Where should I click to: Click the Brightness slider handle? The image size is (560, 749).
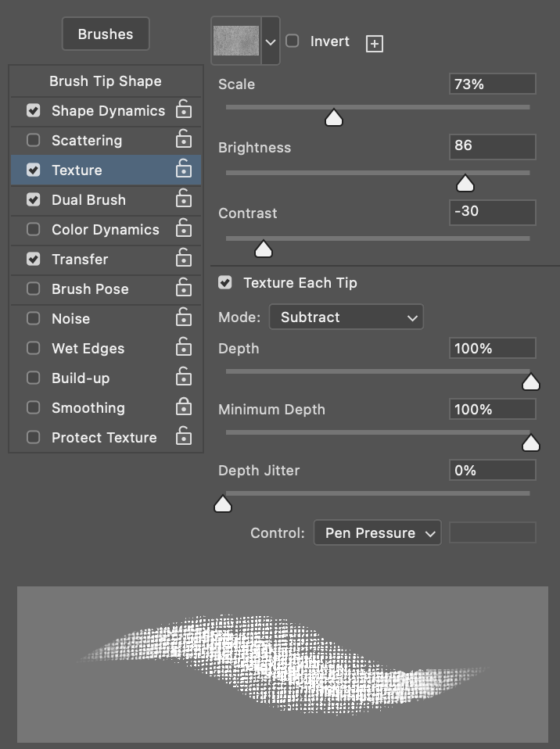click(465, 184)
